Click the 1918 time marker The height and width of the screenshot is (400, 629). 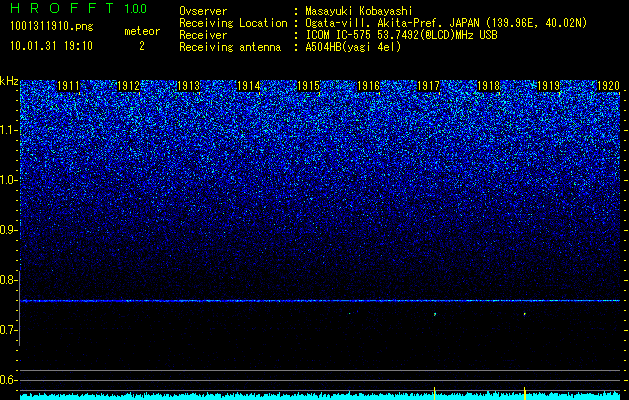click(489, 86)
